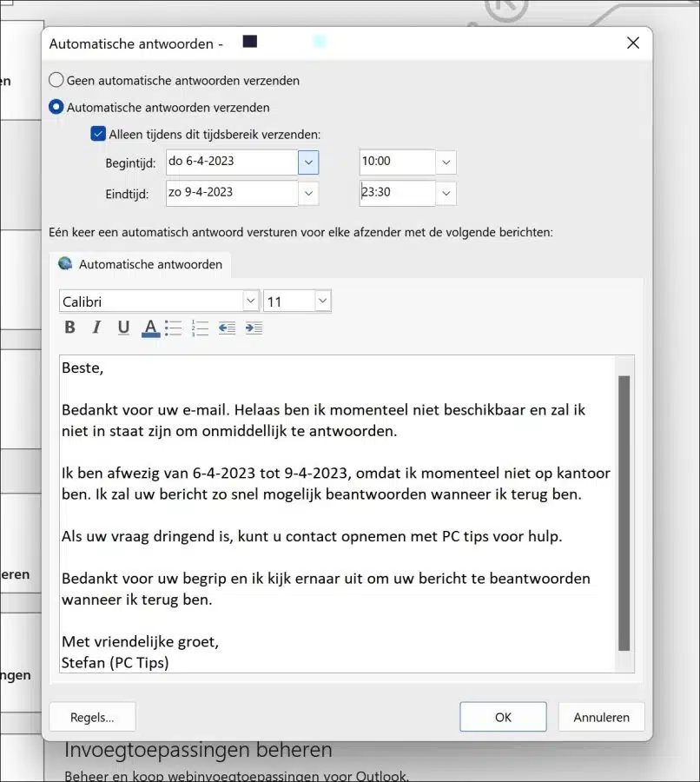
Task: Open the font color A icon
Action: click(x=150, y=328)
